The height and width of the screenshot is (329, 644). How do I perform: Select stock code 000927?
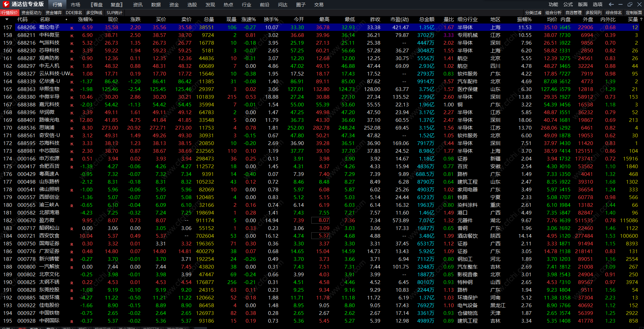pyautogui.click(x=26, y=313)
